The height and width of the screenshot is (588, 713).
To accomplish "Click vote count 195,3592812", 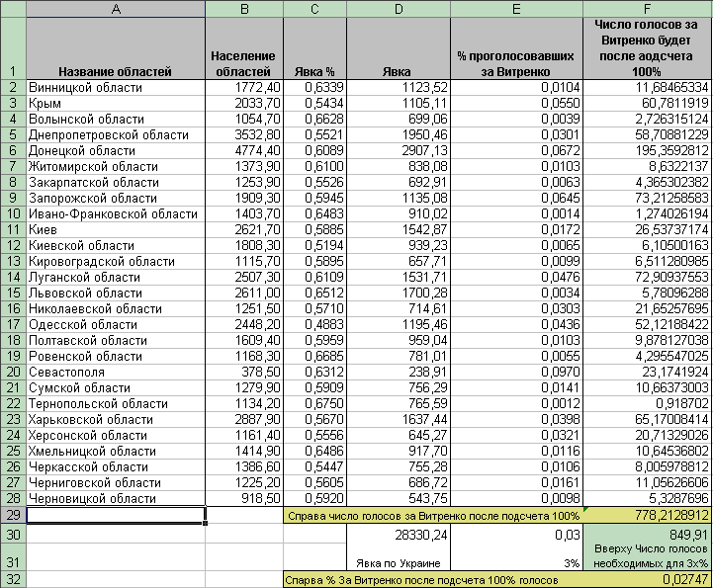I will click(648, 150).
